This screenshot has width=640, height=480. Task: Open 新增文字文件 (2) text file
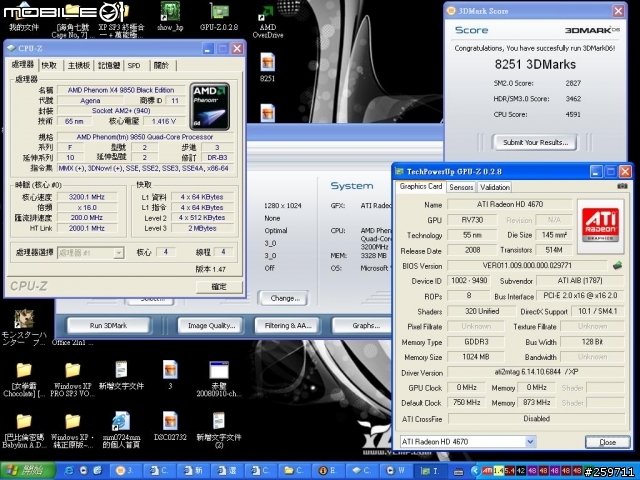click(219, 431)
